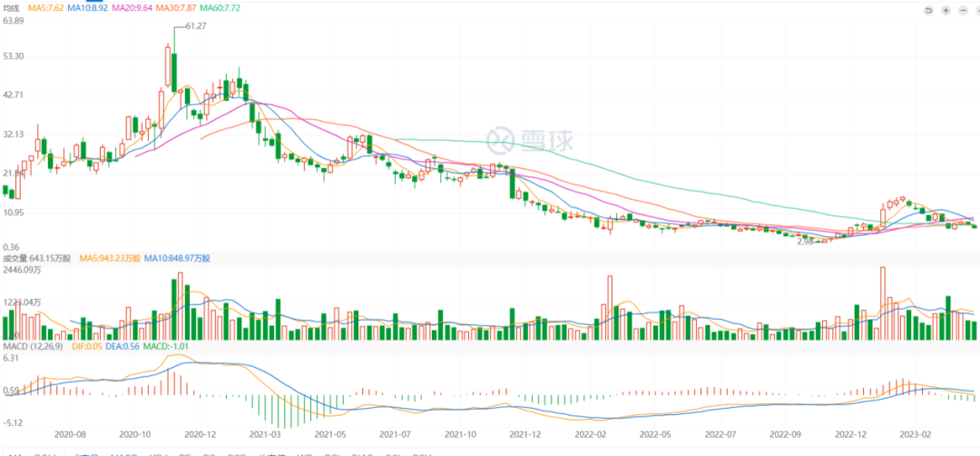Screen dimensions: 980x456
Task: Click the 61.27 peak price marker
Action: point(196,26)
